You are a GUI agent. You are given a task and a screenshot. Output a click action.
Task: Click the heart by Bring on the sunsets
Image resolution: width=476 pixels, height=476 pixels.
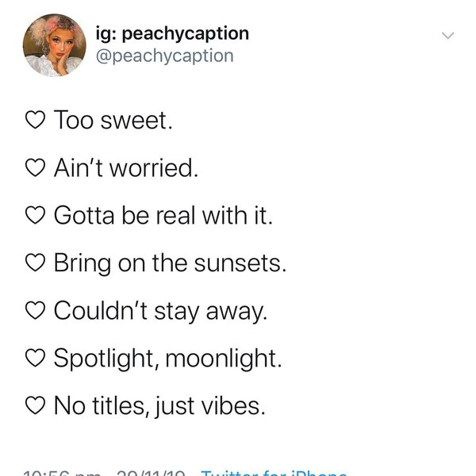click(36, 263)
